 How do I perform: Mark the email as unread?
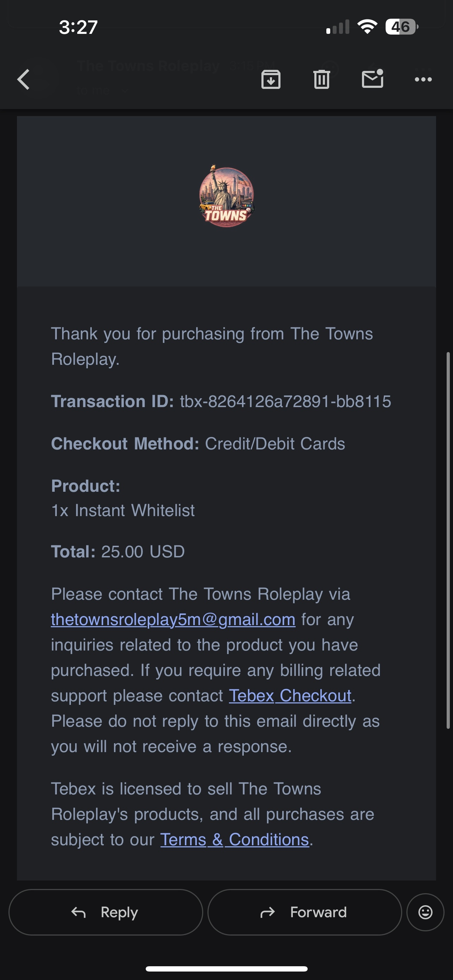tap(372, 79)
